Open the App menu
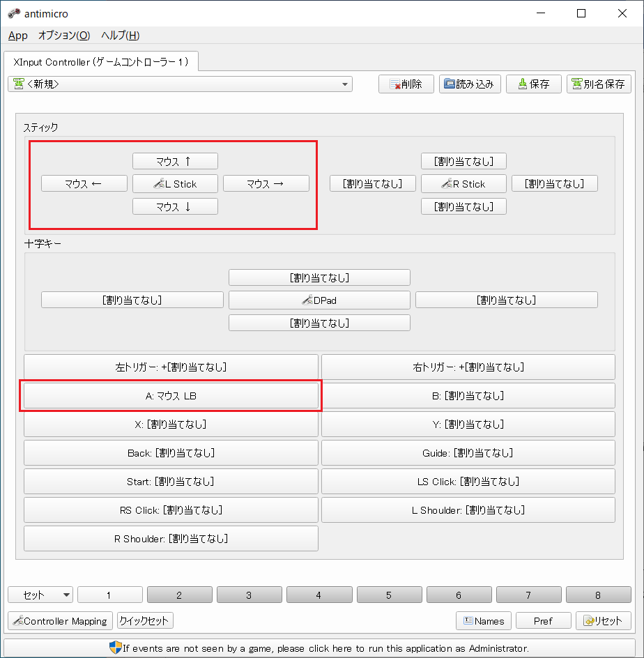This screenshot has width=644, height=658. click(x=17, y=36)
